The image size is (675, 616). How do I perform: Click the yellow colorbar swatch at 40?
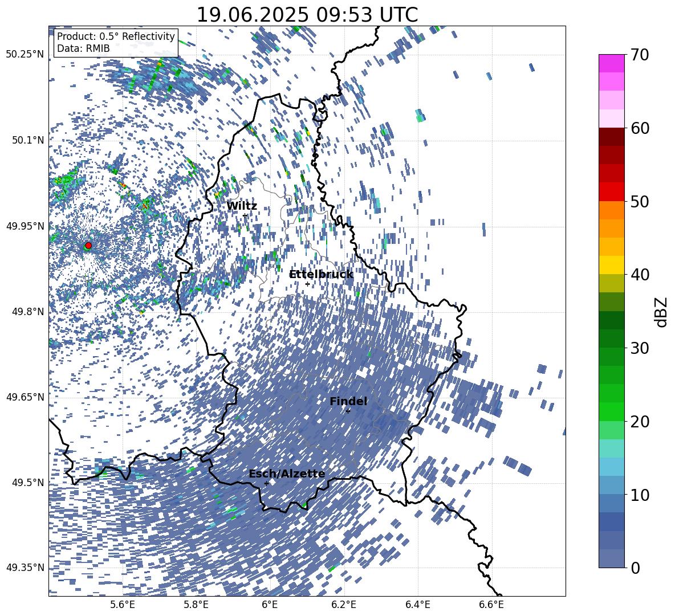coord(611,265)
